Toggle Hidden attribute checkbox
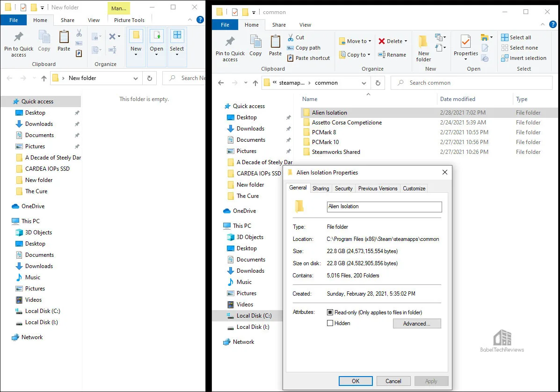Viewport: 560px width, 392px height. pos(330,323)
